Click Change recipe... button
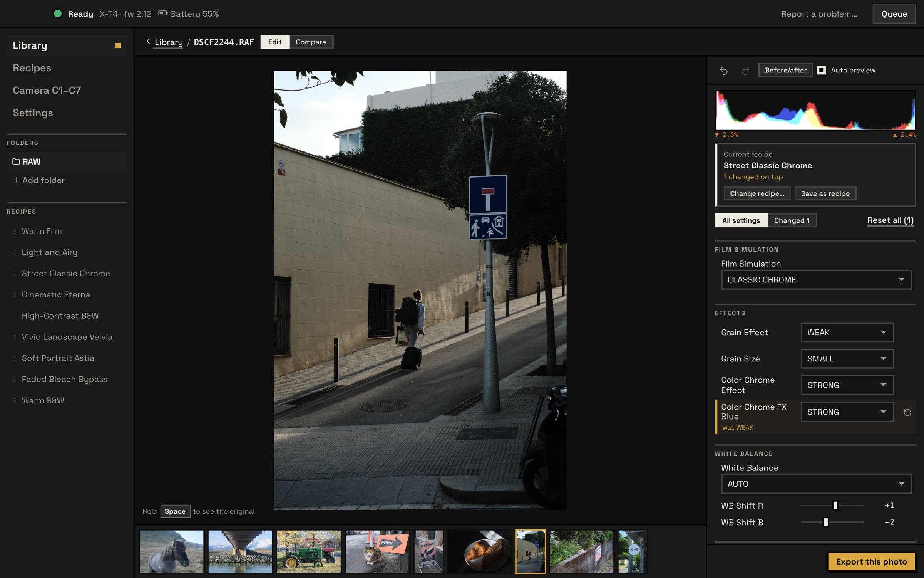 pos(757,193)
